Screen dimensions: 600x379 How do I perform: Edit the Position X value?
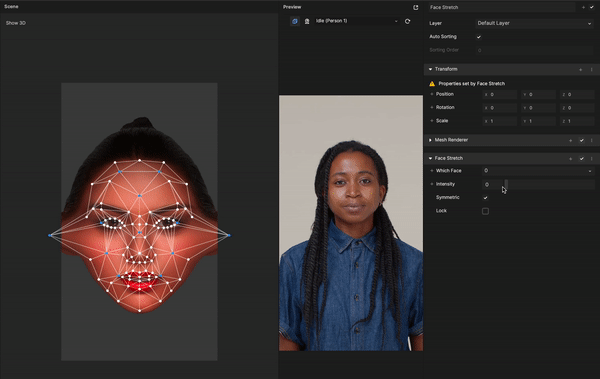(499, 94)
